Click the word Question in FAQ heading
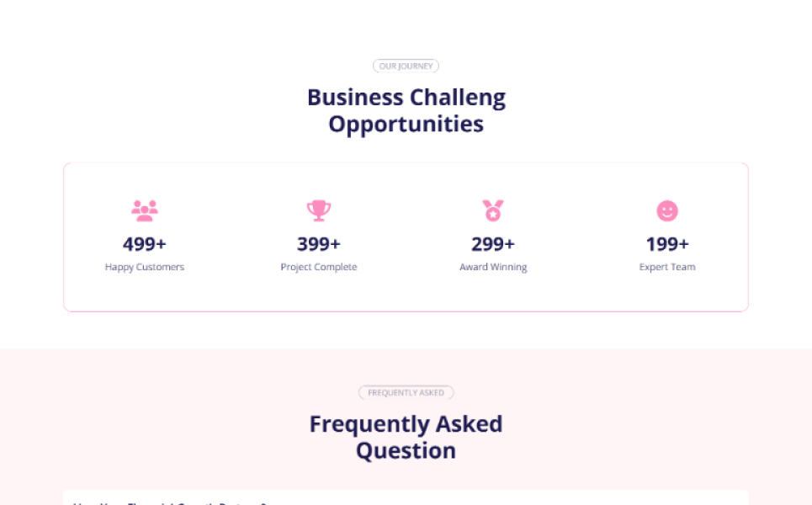Screen dimensions: 812x505 point(406,451)
